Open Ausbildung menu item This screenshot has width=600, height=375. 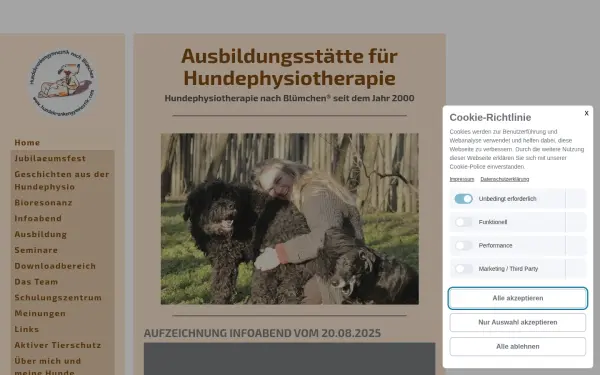(41, 234)
